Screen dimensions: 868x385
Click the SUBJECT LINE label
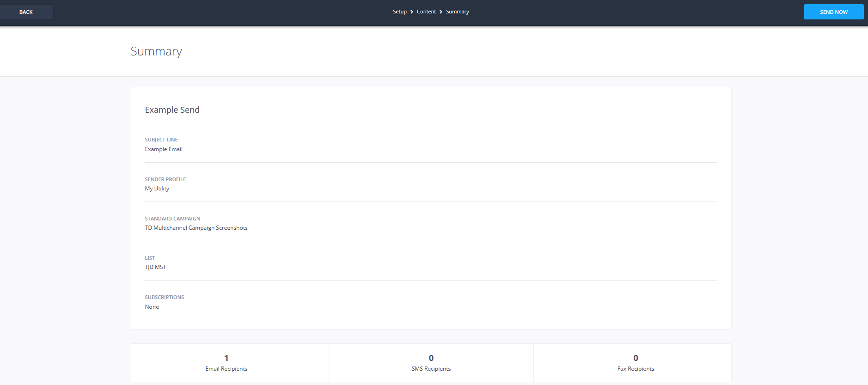[x=161, y=140]
